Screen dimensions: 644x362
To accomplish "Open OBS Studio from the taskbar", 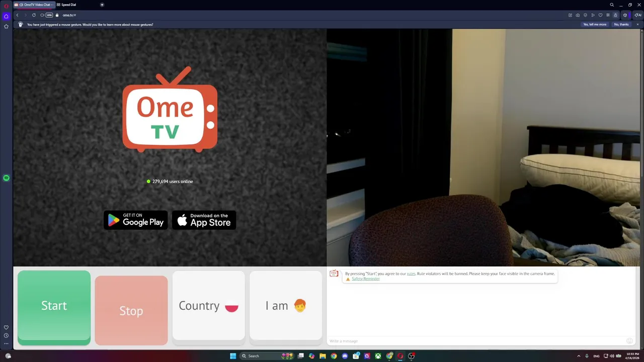I will 411,356.
